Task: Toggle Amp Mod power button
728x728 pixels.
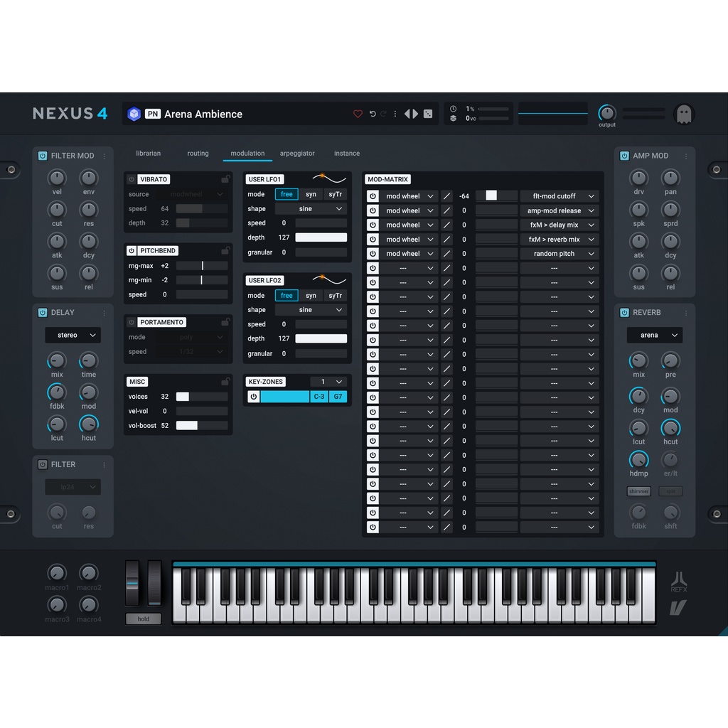Action: tap(624, 156)
